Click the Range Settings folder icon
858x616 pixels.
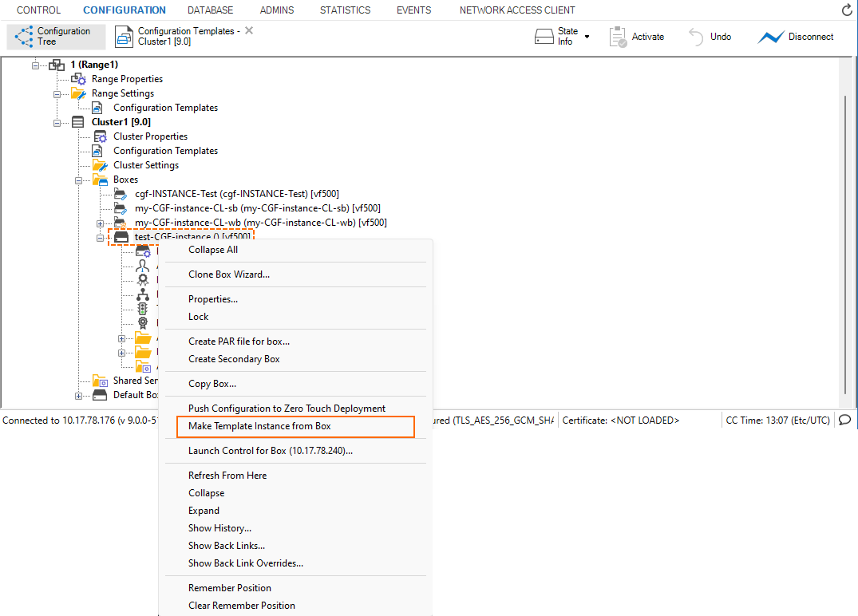[x=78, y=93]
